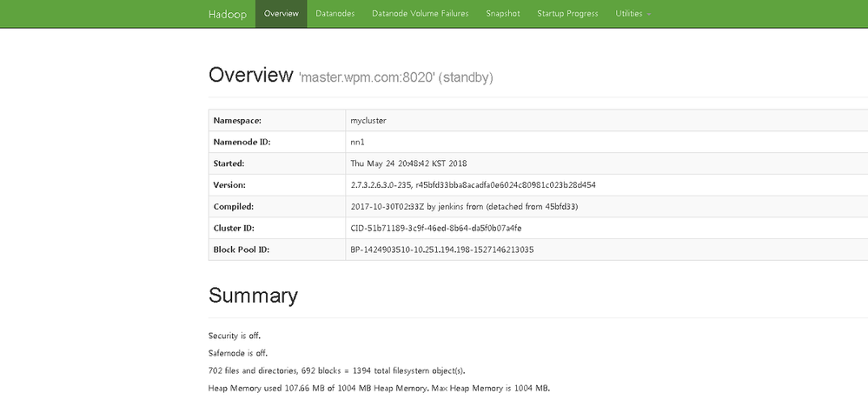Click the 'Safemode is off.' line
This screenshot has height=400, width=868.
tap(237, 353)
